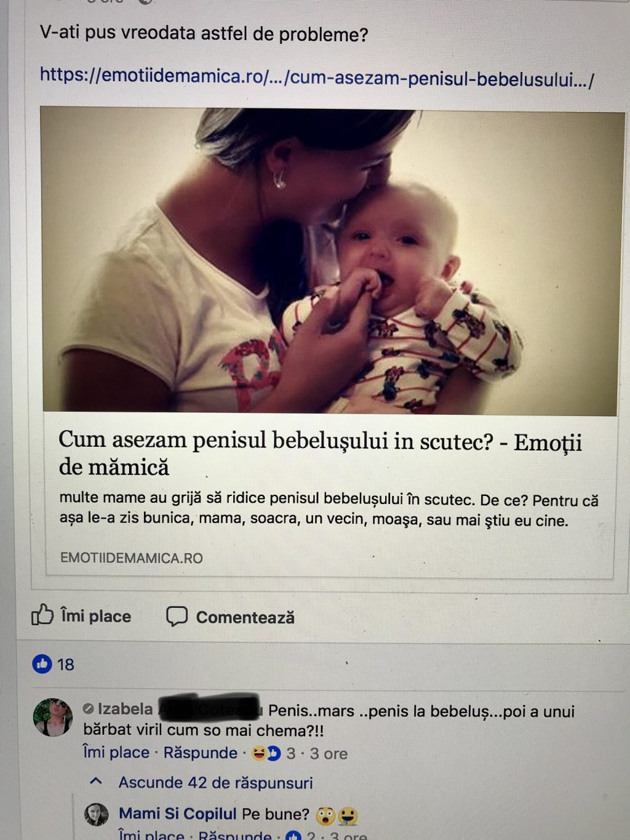This screenshot has height=840, width=630.
Task: Click the speech bubble Comentează icon
Action: point(177,616)
